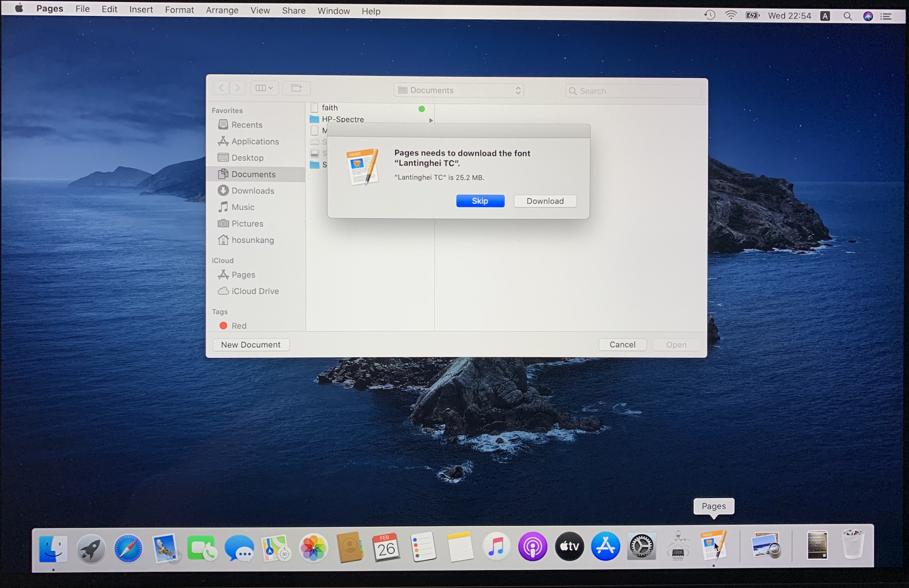The image size is (909, 588).
Task: Click the new folder toolbar icon
Action: [297, 88]
